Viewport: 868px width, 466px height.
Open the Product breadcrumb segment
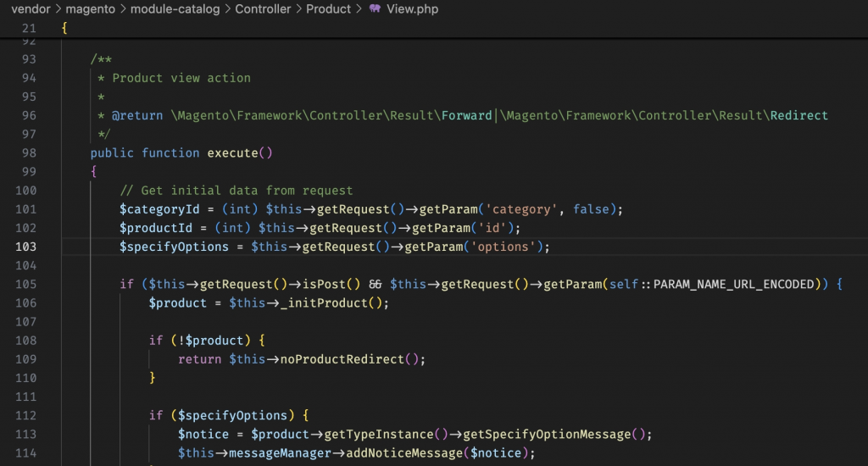328,8
